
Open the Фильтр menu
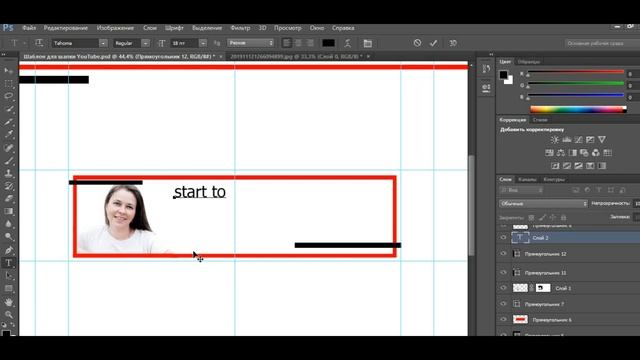pos(240,28)
